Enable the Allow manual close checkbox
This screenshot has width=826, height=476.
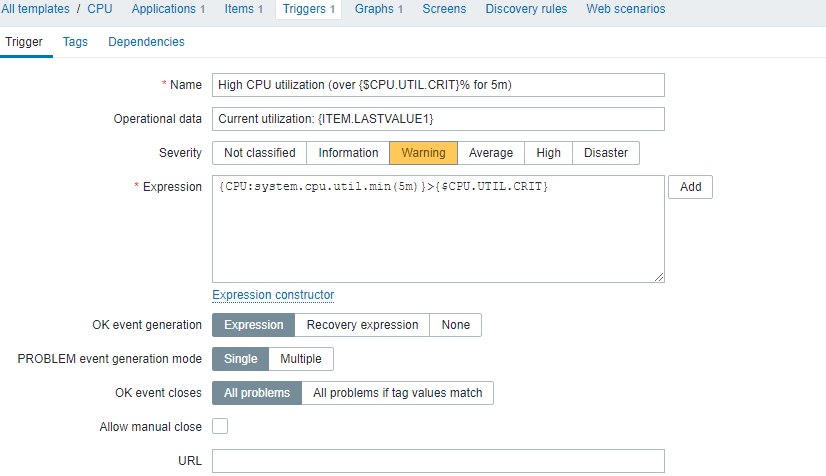pos(220,426)
